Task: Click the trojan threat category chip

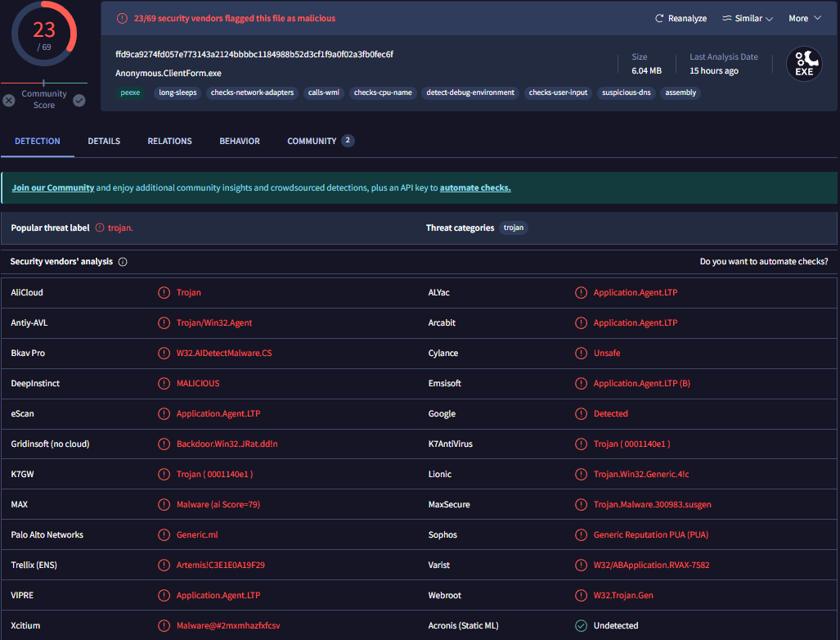Action: (513, 228)
